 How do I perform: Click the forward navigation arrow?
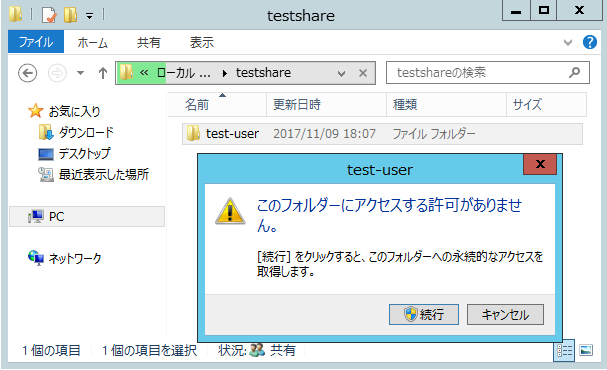click(x=57, y=73)
